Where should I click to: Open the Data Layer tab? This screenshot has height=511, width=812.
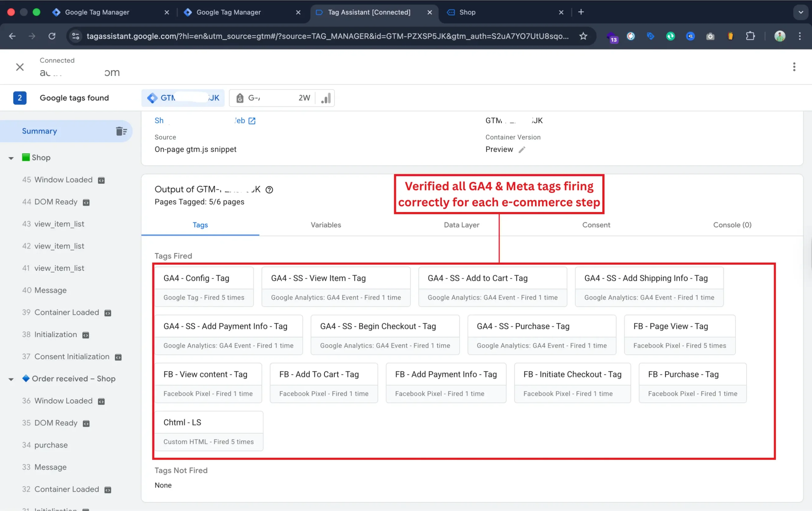point(461,225)
